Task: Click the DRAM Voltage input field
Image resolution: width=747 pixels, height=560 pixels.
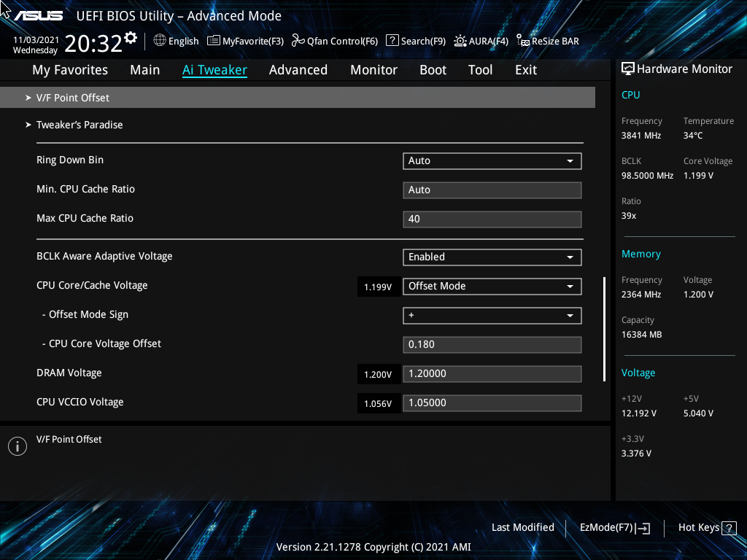Action: pyautogui.click(x=492, y=374)
